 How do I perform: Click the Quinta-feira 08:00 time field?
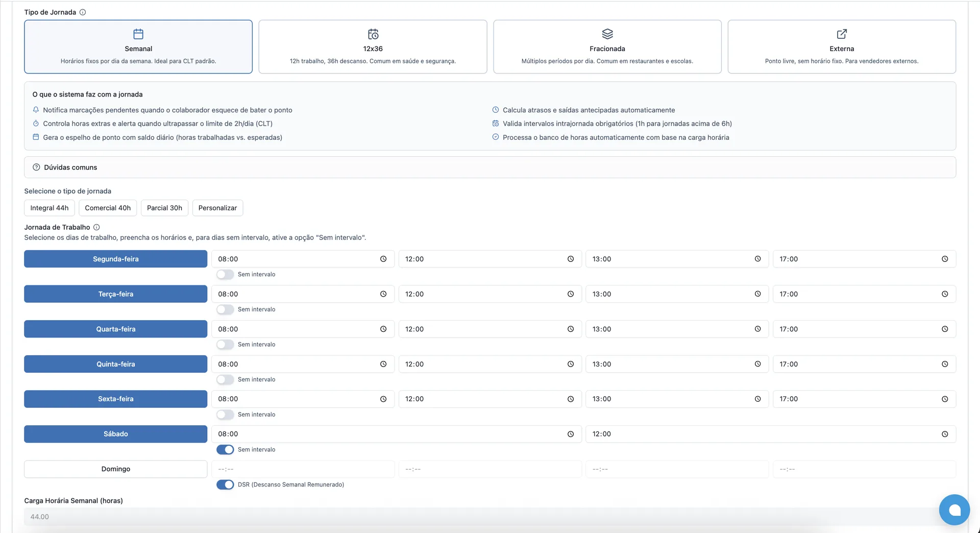point(296,364)
